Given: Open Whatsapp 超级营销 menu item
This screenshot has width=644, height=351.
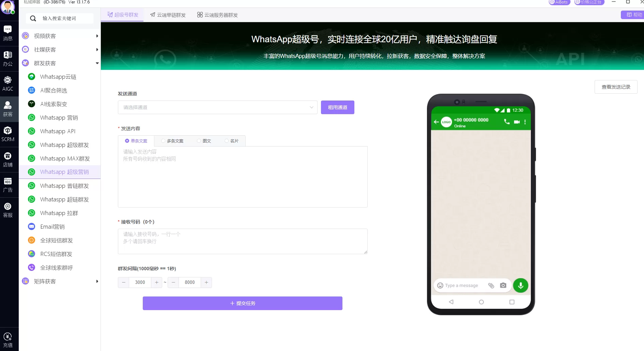Looking at the screenshot, I should coord(60,172).
